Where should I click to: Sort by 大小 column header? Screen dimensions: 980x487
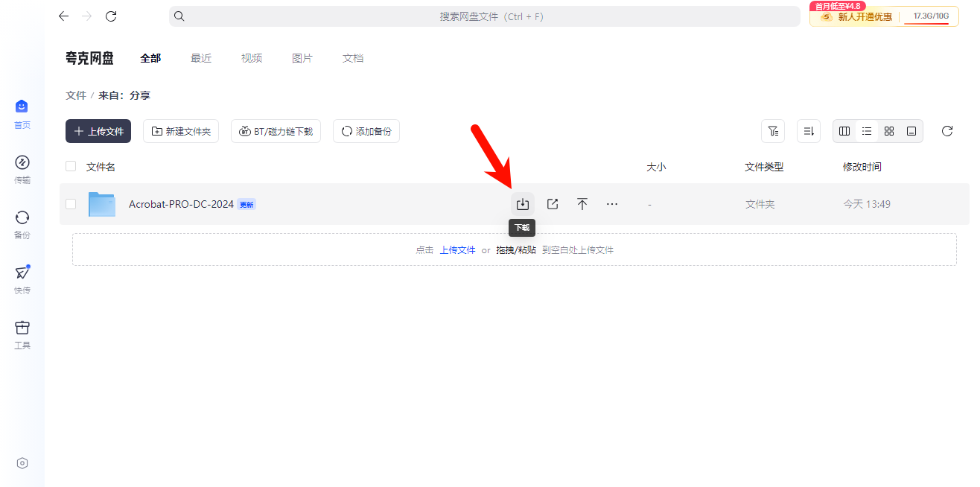pos(656,167)
